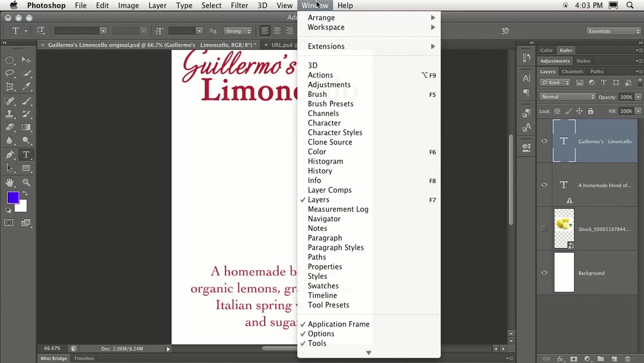The height and width of the screenshot is (363, 644).
Task: Select the Path Selection tool
Action: 10,168
